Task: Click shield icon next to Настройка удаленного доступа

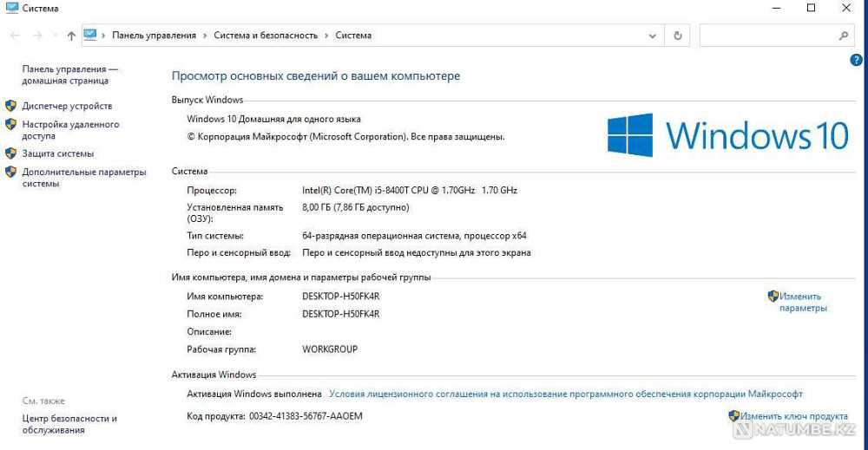Action: pyautogui.click(x=10, y=124)
